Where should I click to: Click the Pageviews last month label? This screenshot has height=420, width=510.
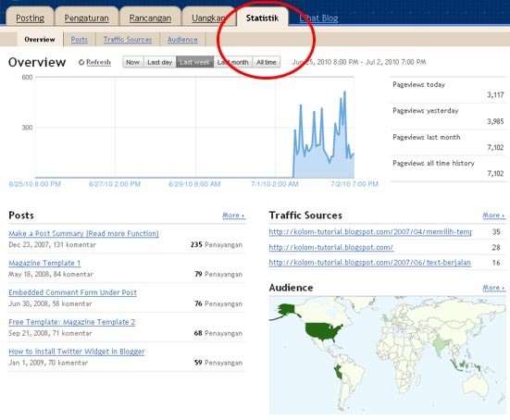[x=426, y=137]
